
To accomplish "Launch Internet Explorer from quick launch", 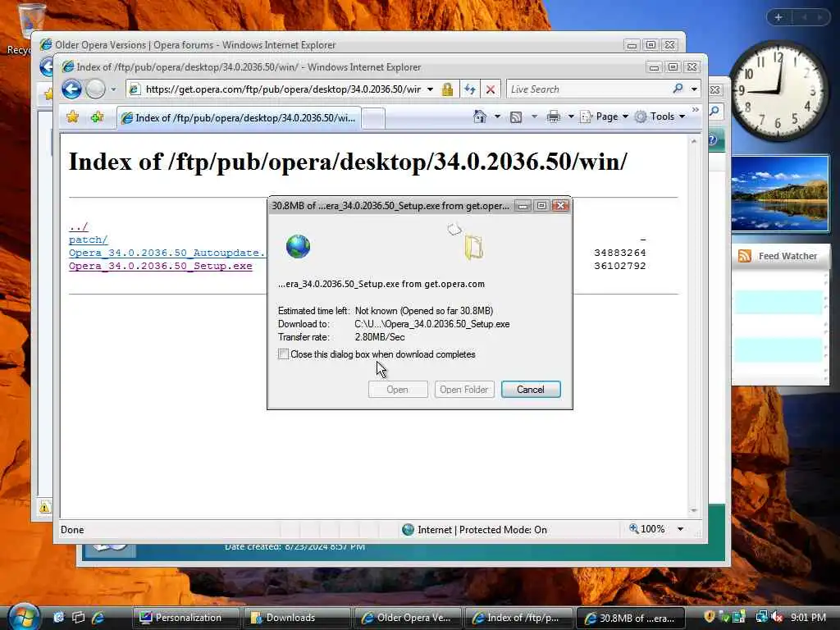I will coord(98,617).
